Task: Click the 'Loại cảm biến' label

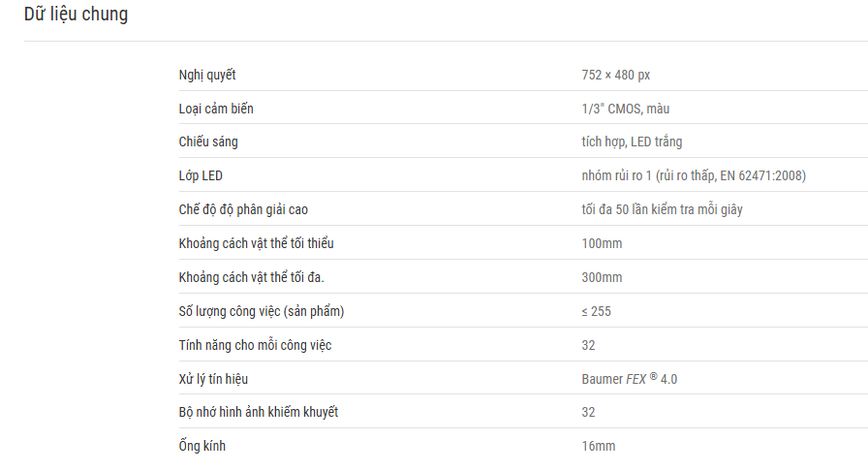Action: pyautogui.click(x=216, y=109)
